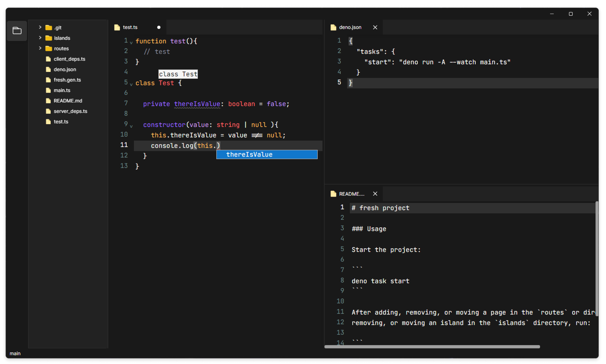Click the deno.json file icon in tree
Screen dimensions: 606x364
[48, 69]
